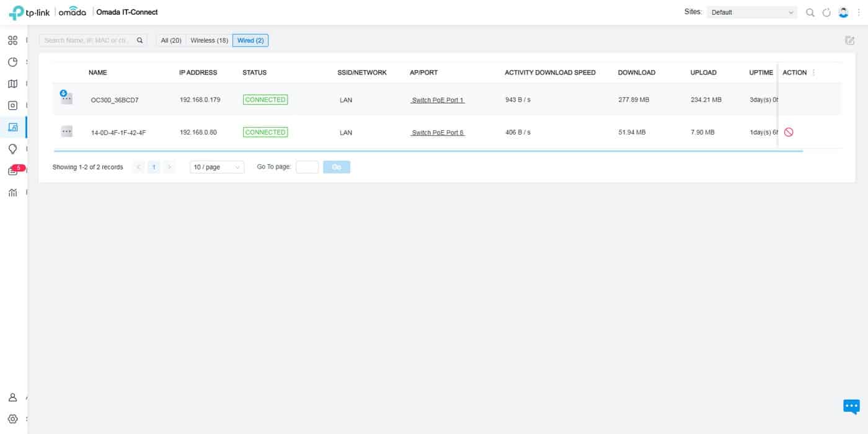Open the Insights lightbulb icon
Viewport: 868px width, 434px height.
coord(12,149)
